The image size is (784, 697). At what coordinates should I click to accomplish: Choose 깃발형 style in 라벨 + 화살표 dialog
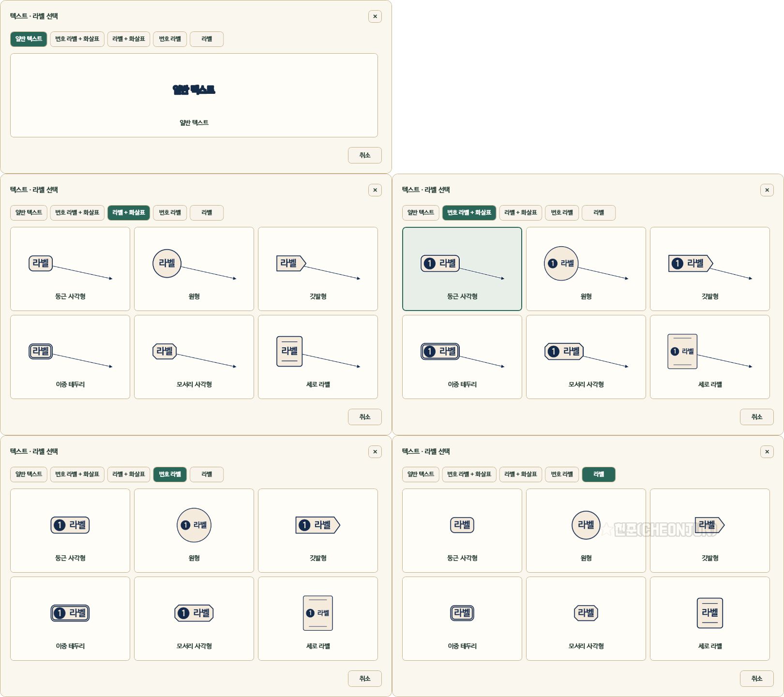[x=318, y=269]
